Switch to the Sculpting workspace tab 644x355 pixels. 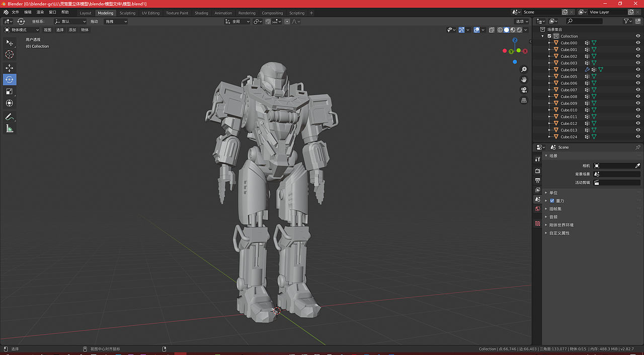[x=127, y=13]
